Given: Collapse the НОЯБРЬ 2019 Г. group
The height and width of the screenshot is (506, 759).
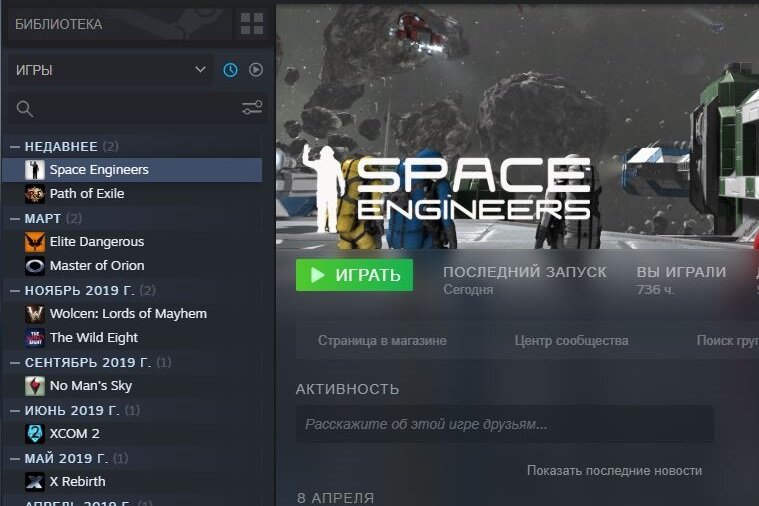Looking at the screenshot, I should pos(15,291).
